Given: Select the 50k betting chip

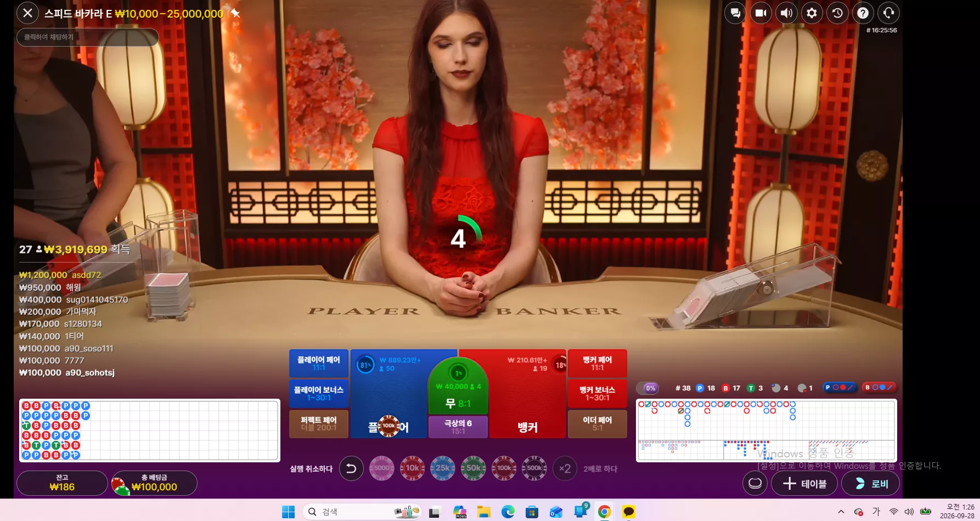Looking at the screenshot, I should click(473, 468).
